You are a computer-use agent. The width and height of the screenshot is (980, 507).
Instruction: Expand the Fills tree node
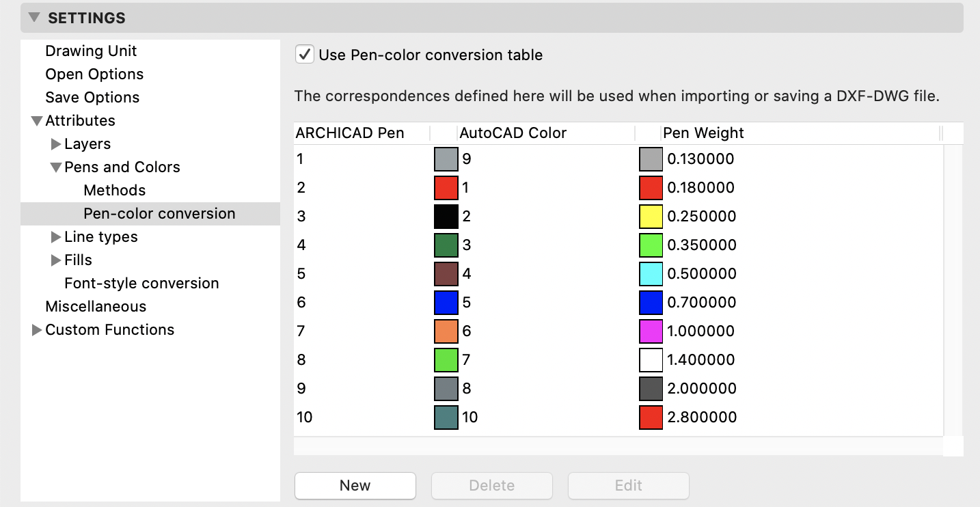coord(56,260)
